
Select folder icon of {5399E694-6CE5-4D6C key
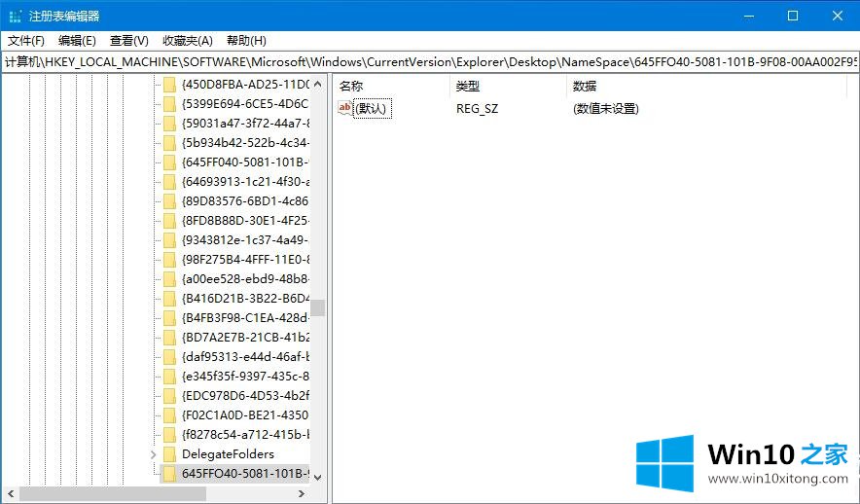point(169,104)
